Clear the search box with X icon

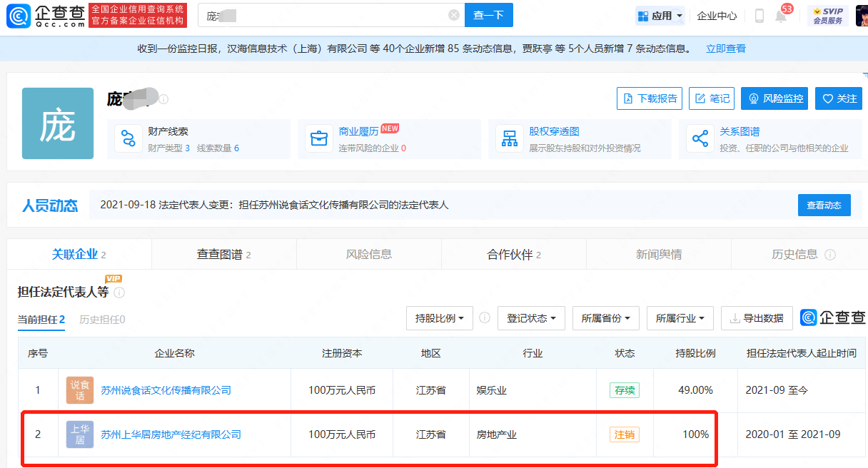tap(454, 15)
